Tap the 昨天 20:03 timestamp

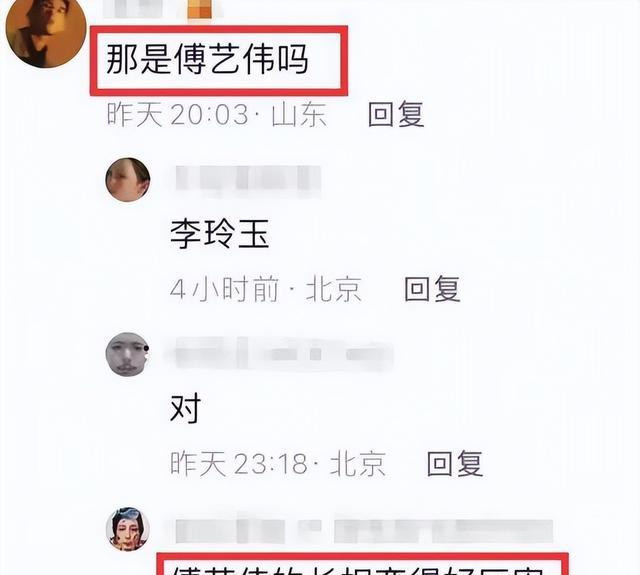tap(178, 115)
